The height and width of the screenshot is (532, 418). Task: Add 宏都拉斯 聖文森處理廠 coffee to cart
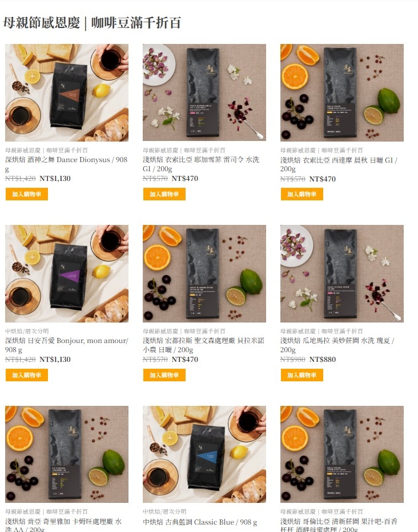coord(164,375)
